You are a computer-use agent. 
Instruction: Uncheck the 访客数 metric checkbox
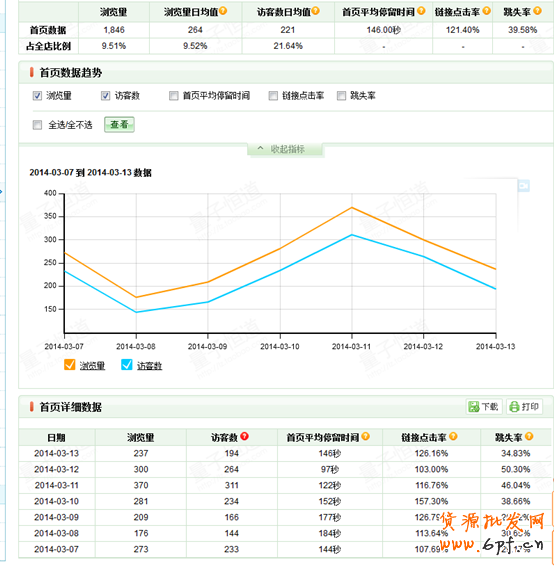tap(105, 96)
